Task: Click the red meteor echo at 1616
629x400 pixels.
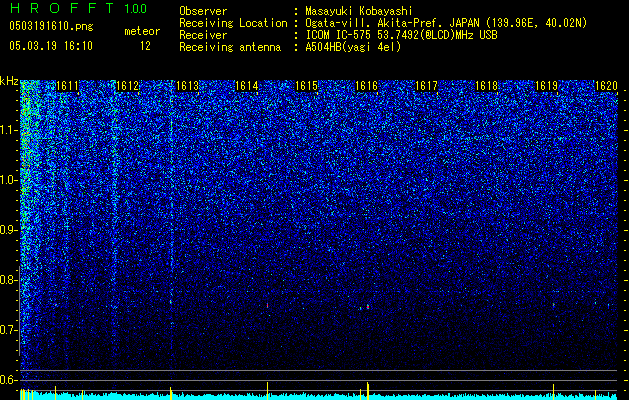Action: (367, 307)
